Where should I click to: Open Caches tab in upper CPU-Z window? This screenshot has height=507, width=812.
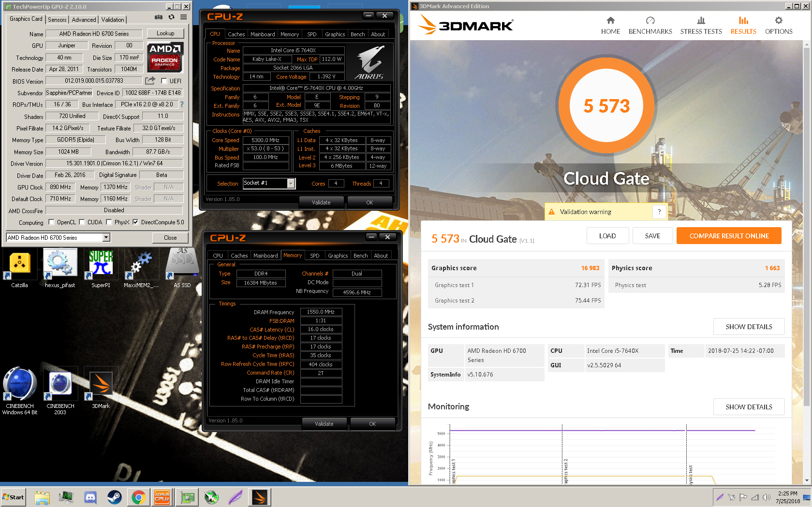pyautogui.click(x=236, y=34)
